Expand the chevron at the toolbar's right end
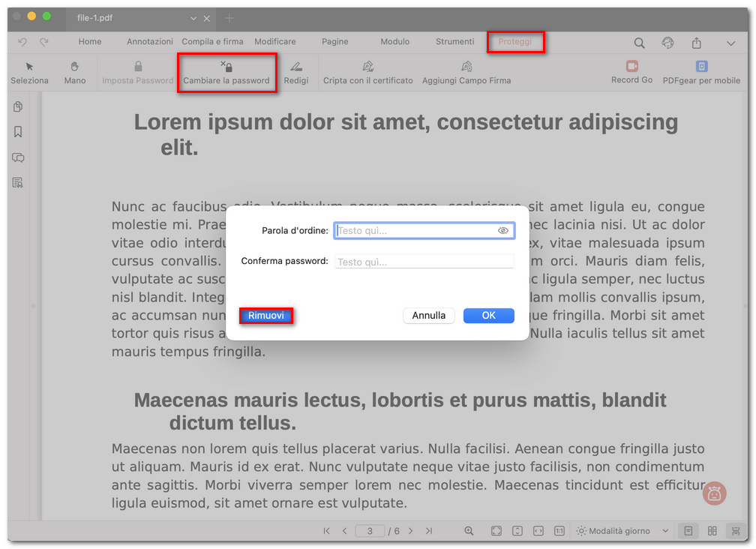This screenshot has height=549, width=756. 731,43
